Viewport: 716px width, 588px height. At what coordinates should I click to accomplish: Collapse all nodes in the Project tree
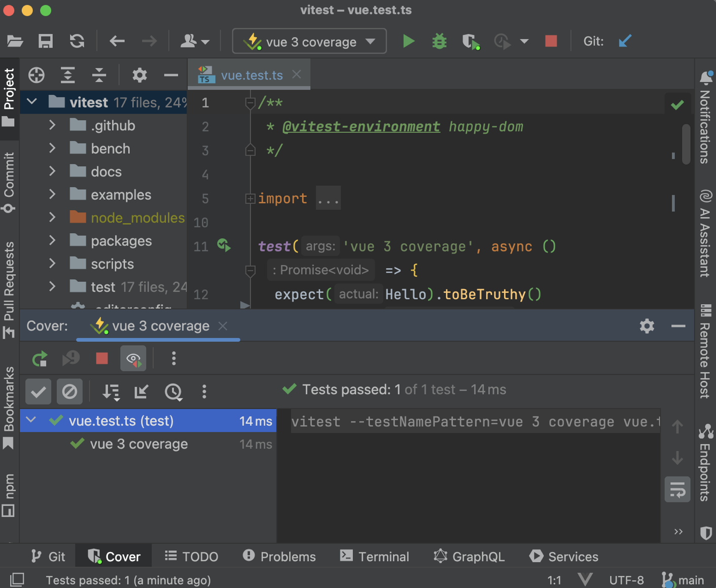(99, 75)
